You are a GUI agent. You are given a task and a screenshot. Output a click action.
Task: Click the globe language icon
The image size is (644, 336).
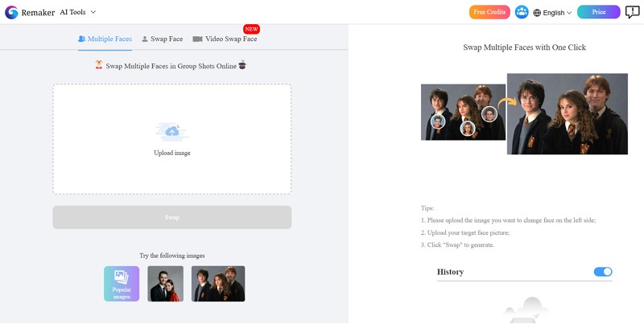(537, 13)
